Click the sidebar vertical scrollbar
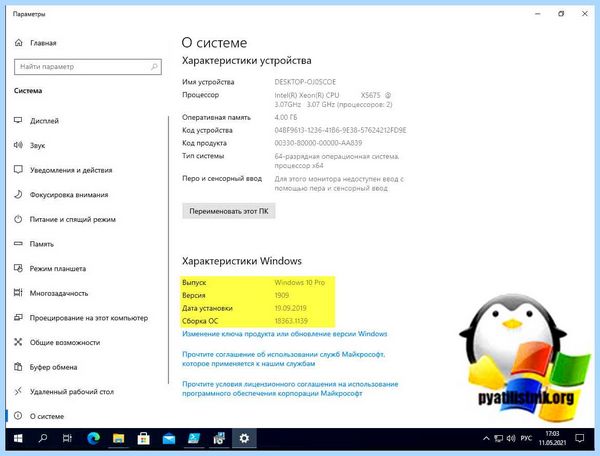 point(168,250)
